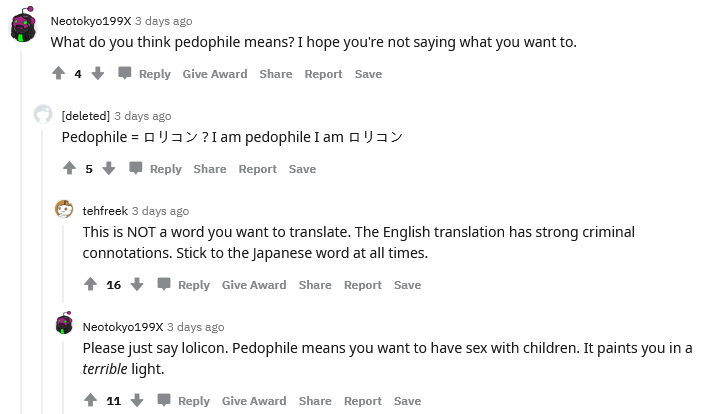Upvote the deleted user's comment

click(x=70, y=168)
